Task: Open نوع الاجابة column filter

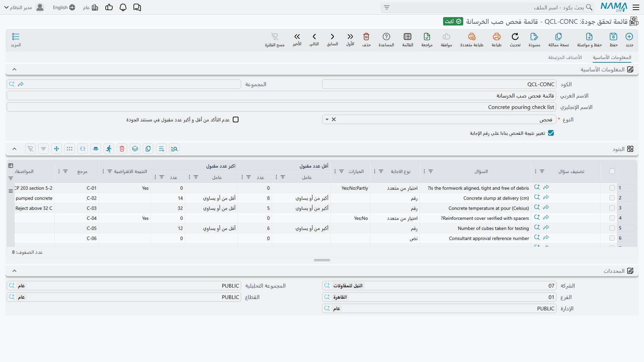Action: click(x=381, y=171)
